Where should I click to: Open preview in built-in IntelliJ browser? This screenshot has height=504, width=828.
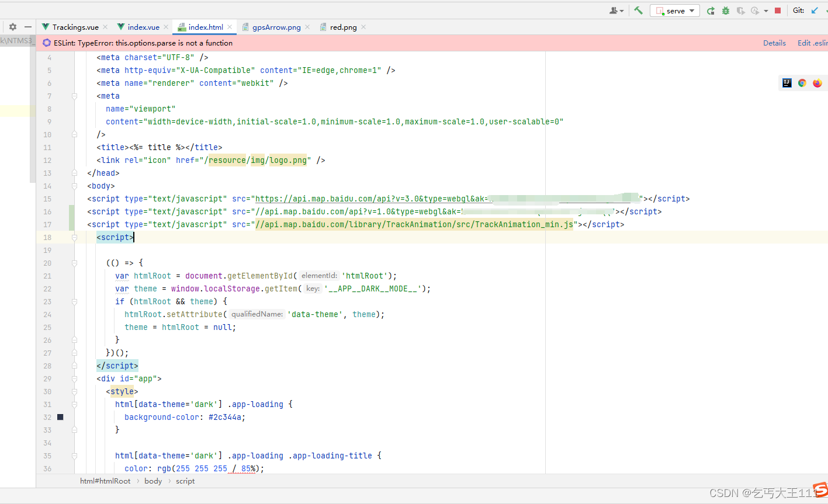[787, 83]
